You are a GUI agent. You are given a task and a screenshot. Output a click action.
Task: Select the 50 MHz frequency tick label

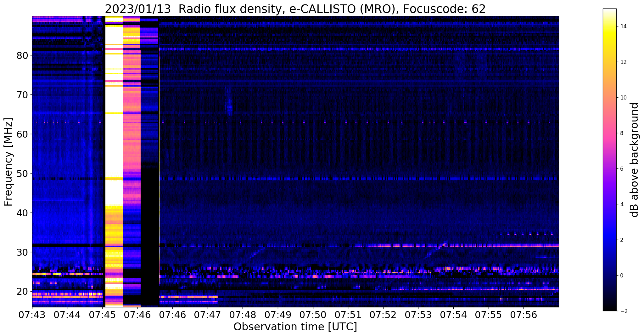22,174
